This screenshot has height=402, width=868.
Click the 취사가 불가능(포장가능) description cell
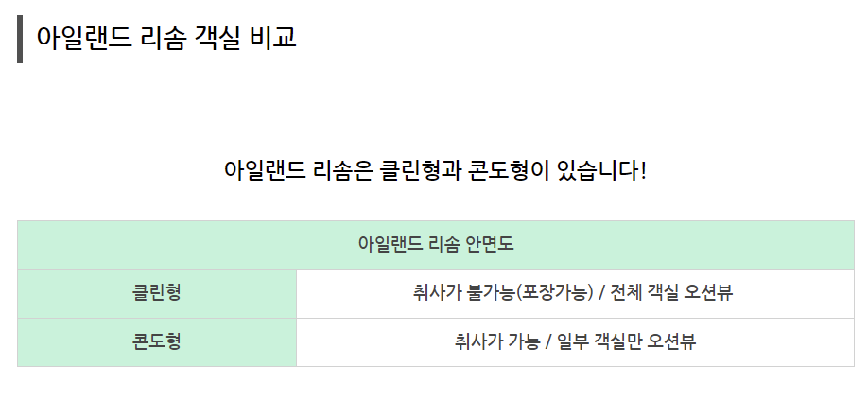coord(575,293)
